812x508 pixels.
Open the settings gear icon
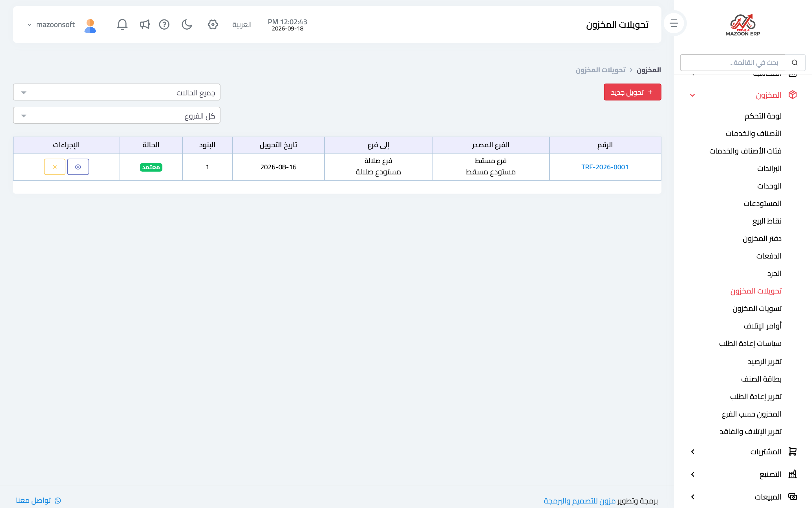(x=213, y=25)
